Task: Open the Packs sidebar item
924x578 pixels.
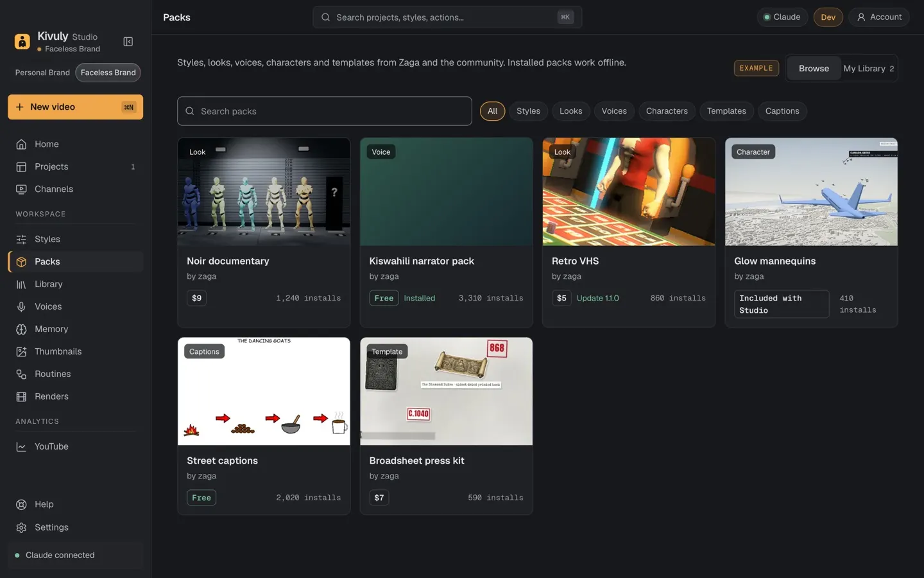Action: click(76, 262)
